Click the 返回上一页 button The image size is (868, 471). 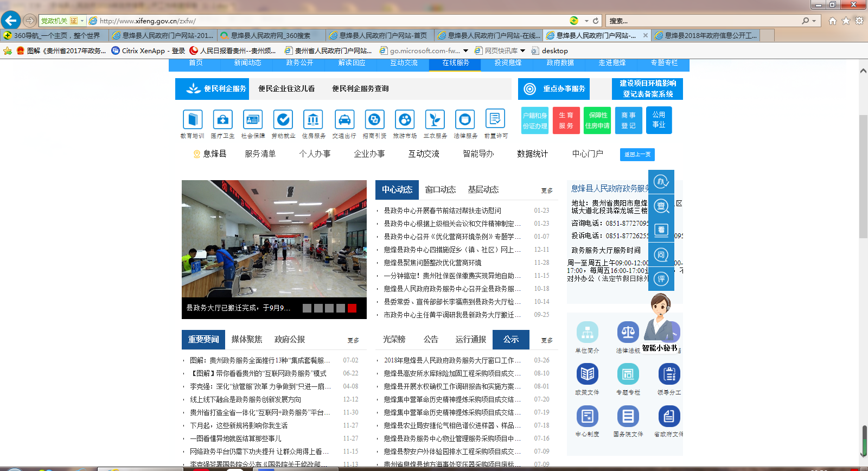[637, 155]
